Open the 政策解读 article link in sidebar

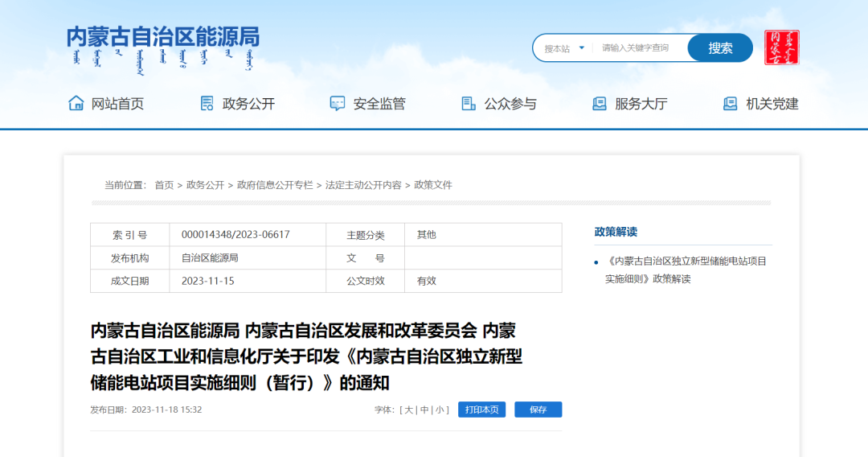pos(686,270)
